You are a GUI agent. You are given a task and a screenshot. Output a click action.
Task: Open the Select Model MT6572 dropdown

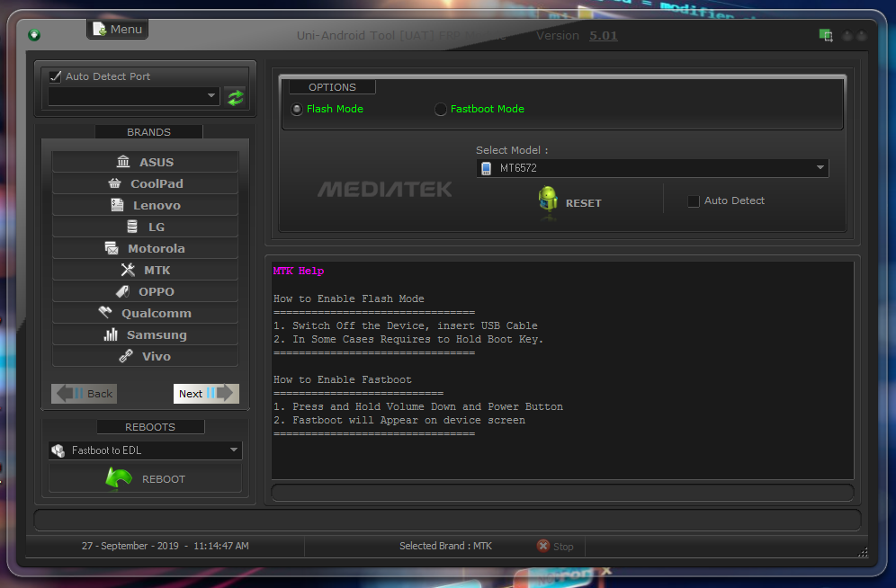coord(652,168)
